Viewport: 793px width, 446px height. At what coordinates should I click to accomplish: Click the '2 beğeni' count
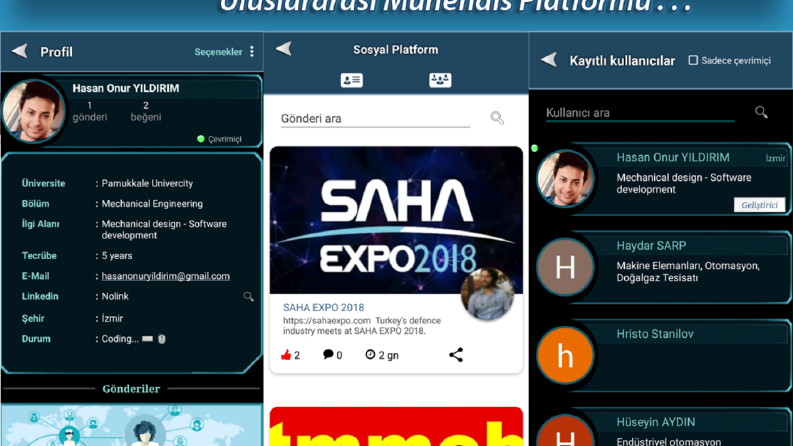[x=146, y=111]
